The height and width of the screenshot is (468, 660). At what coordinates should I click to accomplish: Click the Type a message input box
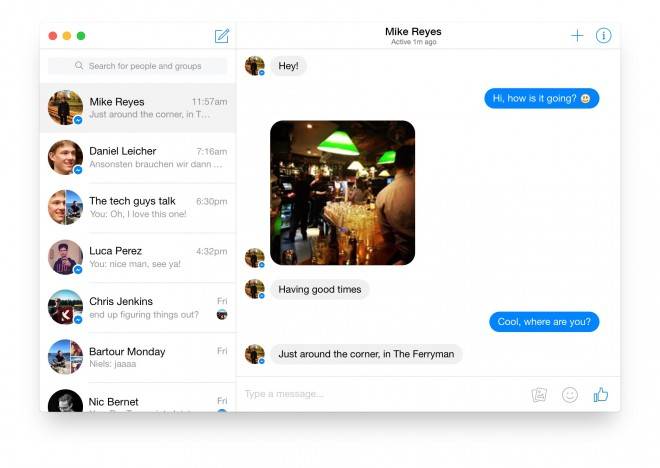click(x=383, y=394)
